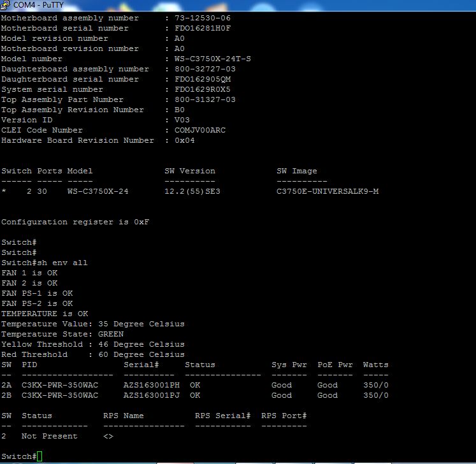Click the 'RPS Serial#' column header
476x464 pixels.
pos(223,416)
